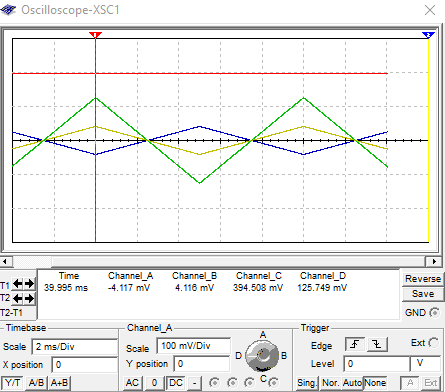The height and width of the screenshot is (392, 445).
Task: Click the Save button
Action: pyautogui.click(x=423, y=294)
